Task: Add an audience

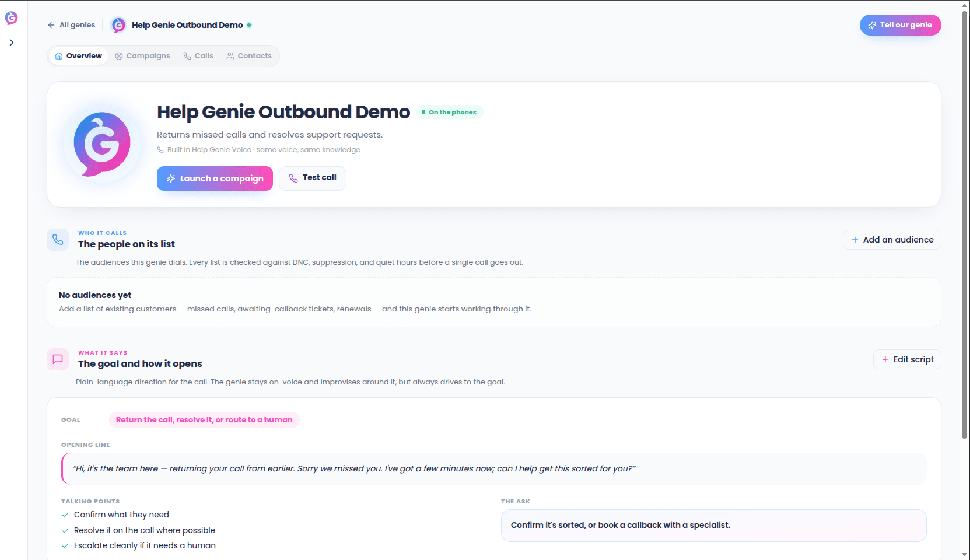Action: tap(892, 240)
